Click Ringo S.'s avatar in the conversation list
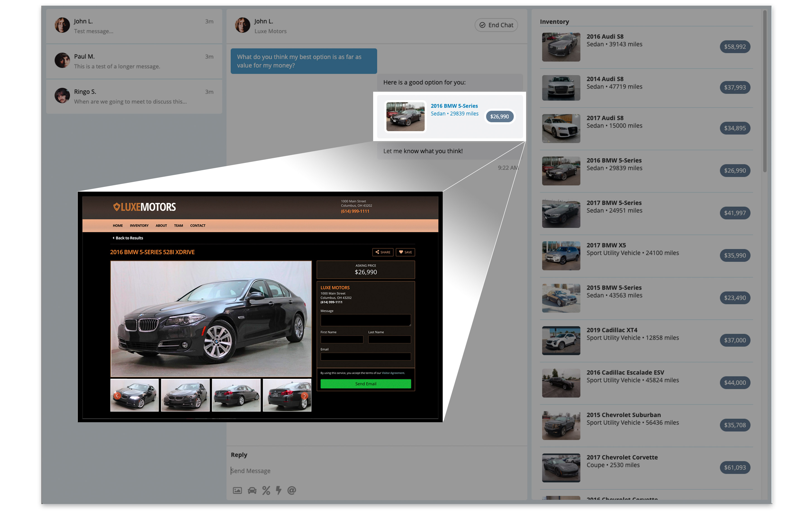Screen dimensions: 812x516 62,95
